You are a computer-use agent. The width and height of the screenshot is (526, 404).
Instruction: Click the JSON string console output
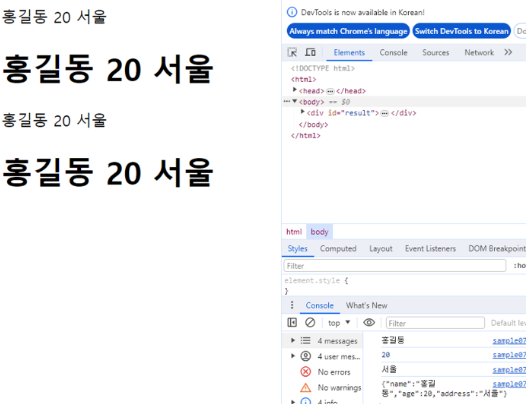(444, 389)
